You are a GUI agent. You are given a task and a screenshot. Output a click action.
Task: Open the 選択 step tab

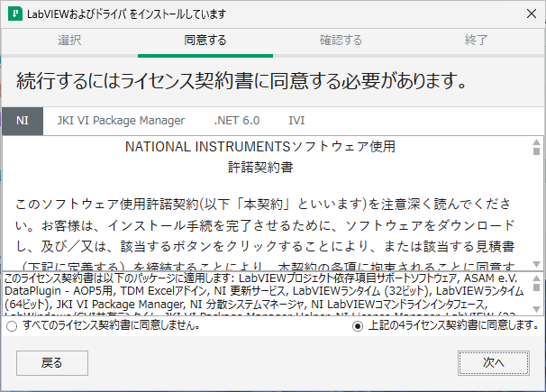coord(69,41)
